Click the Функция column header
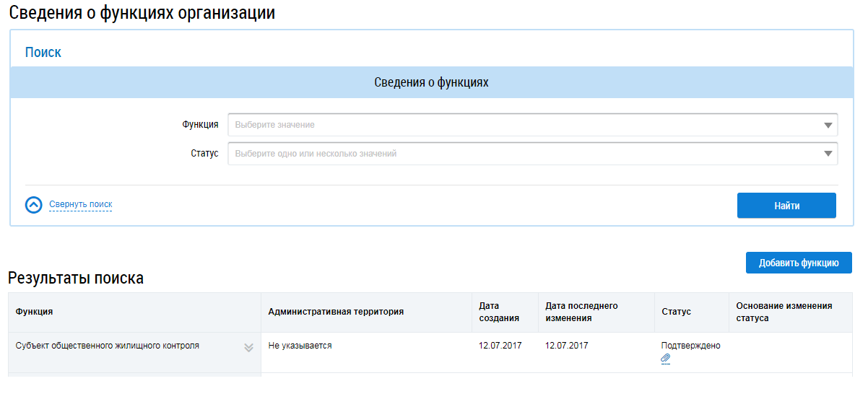Screen dimensions: 868x394 (x=34, y=312)
